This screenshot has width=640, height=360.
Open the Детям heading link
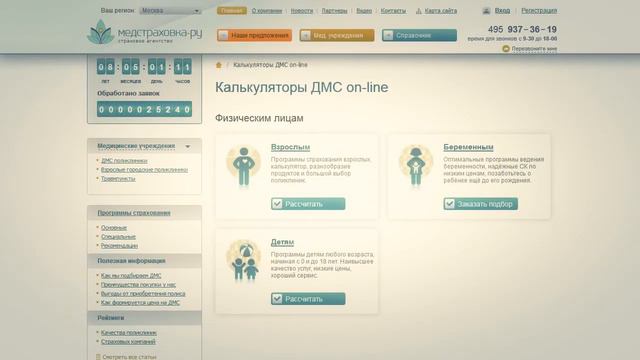click(282, 242)
